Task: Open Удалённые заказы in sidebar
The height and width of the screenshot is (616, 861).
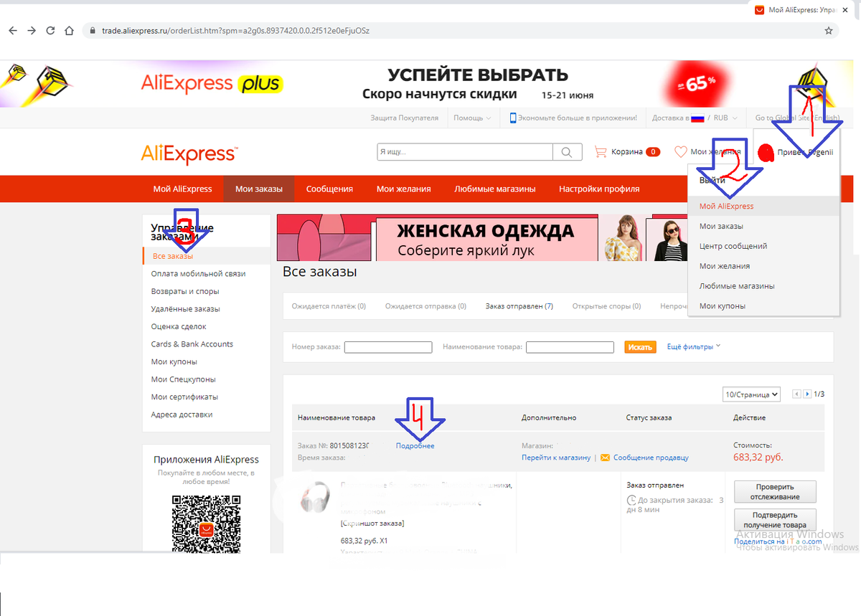Action: (x=185, y=309)
